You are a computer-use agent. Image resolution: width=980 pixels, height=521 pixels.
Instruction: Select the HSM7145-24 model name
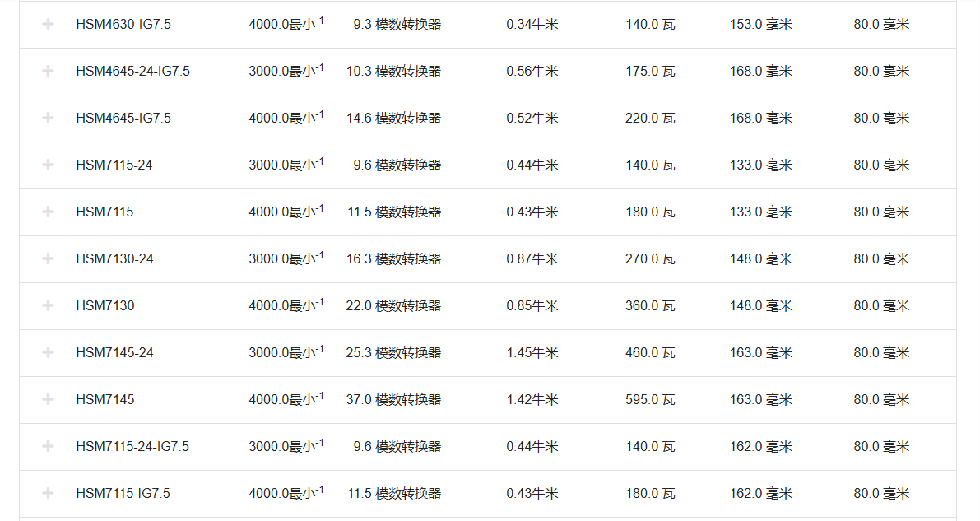[114, 352]
